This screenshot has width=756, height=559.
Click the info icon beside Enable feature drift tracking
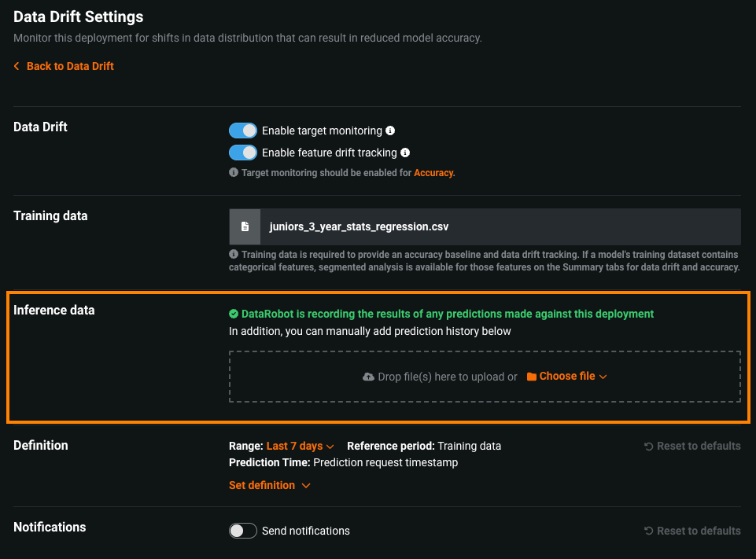[x=405, y=153]
